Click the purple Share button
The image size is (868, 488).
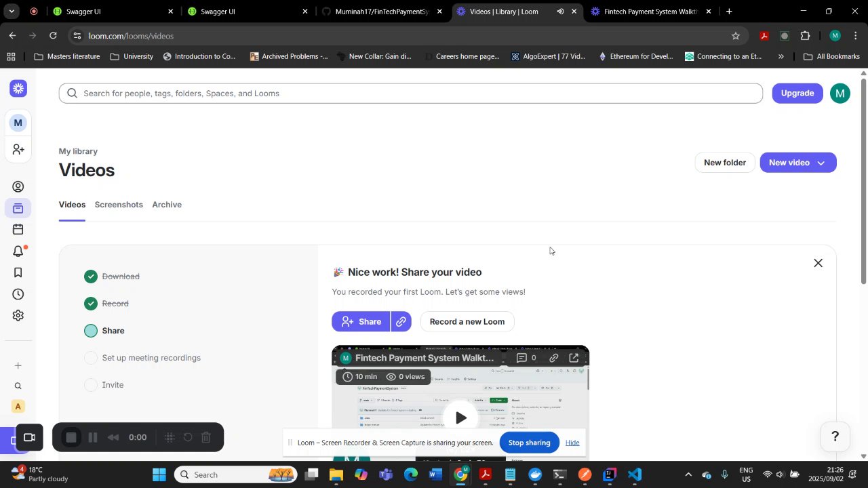361,322
